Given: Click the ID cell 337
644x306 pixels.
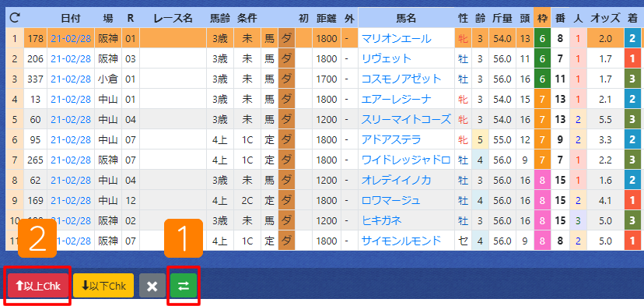Looking at the screenshot, I should point(35,79).
